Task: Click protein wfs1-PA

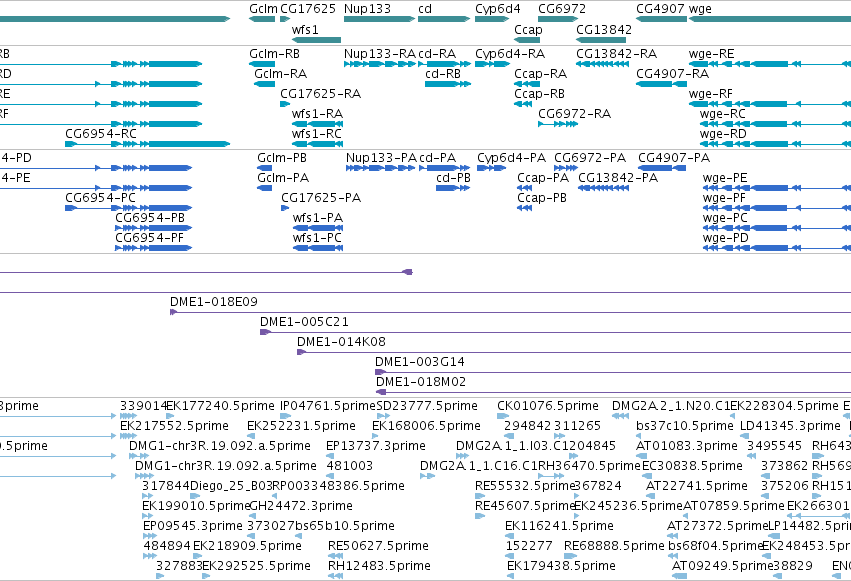Action: point(317,218)
